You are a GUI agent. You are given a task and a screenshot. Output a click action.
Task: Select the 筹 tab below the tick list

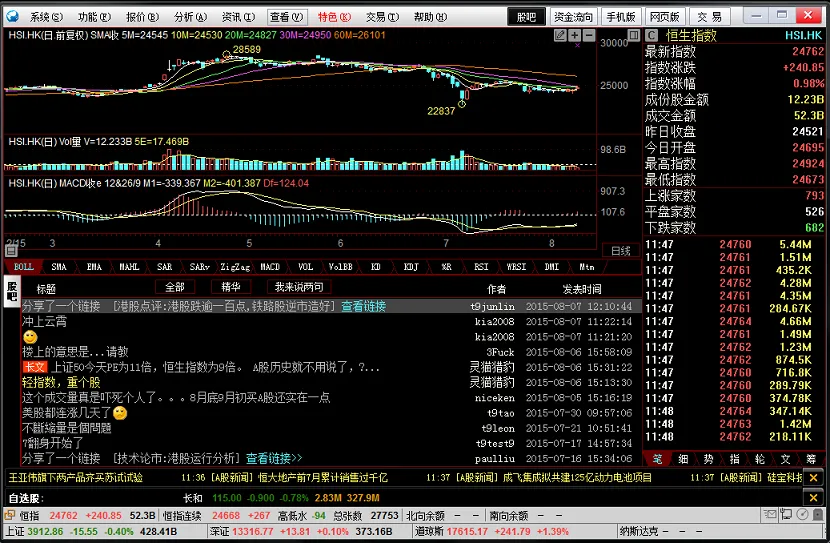[811, 459]
